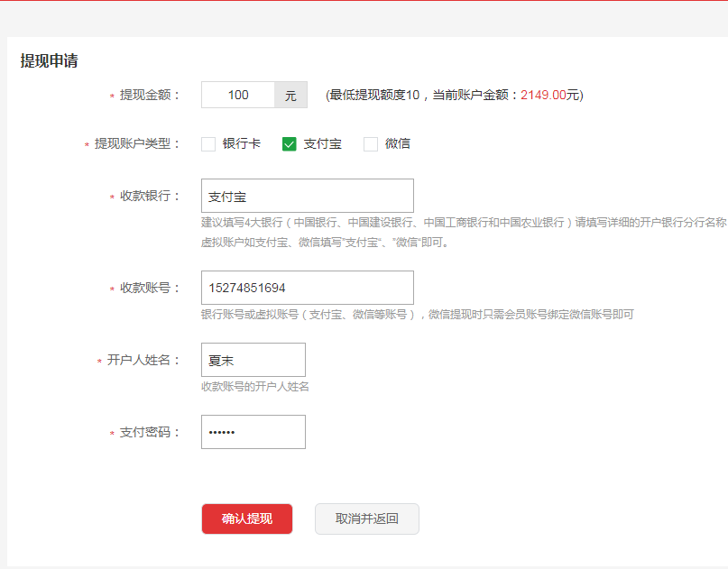
Task: Focus the 收款银行 field containing 支付宝
Action: pos(307,196)
